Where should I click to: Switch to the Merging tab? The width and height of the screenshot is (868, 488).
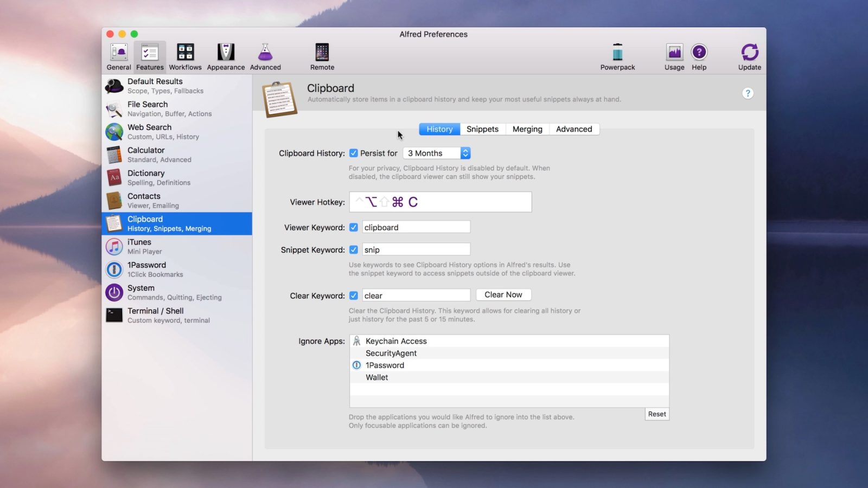coord(527,129)
